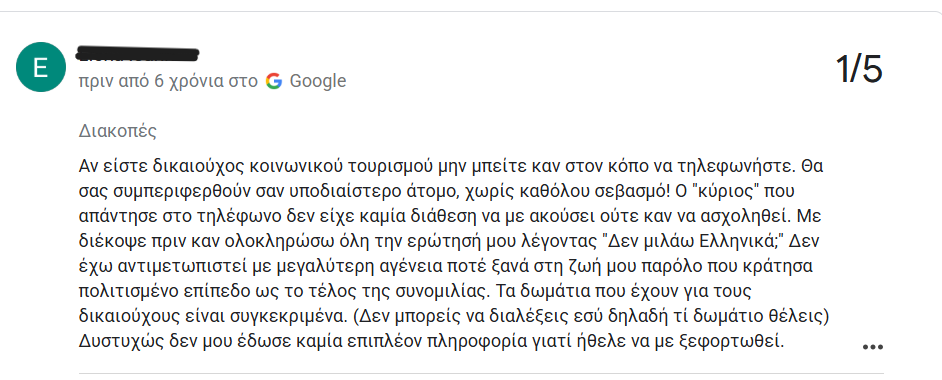Open the blacked-out reviewer name
The image size is (942, 380).
point(138,54)
